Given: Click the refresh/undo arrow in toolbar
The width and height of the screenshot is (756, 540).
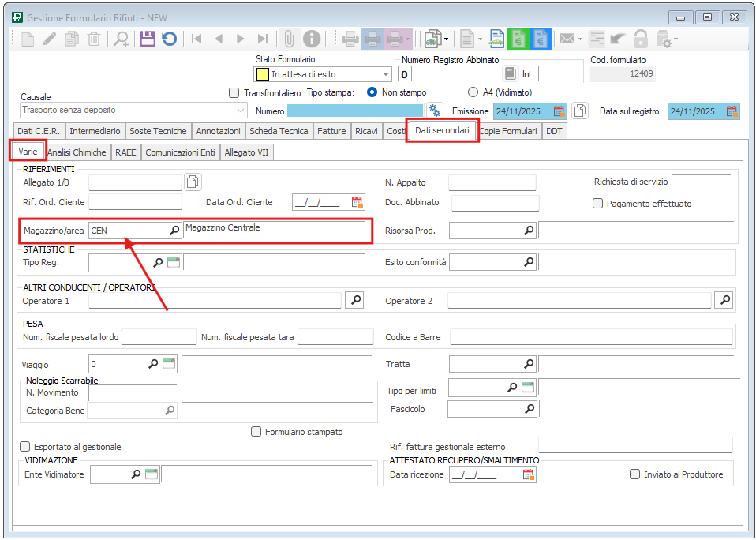Looking at the screenshot, I should (x=169, y=39).
